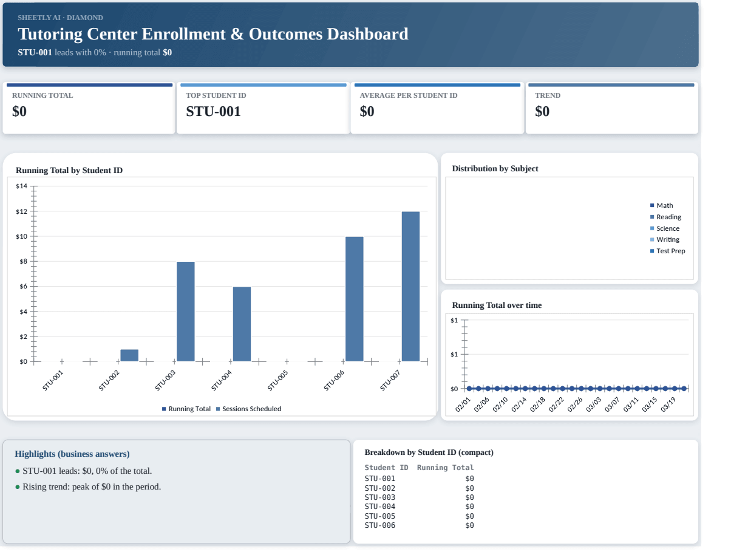The image size is (745, 560).
Task: Click the STU-003 row in breakdown table
Action: [420, 497]
